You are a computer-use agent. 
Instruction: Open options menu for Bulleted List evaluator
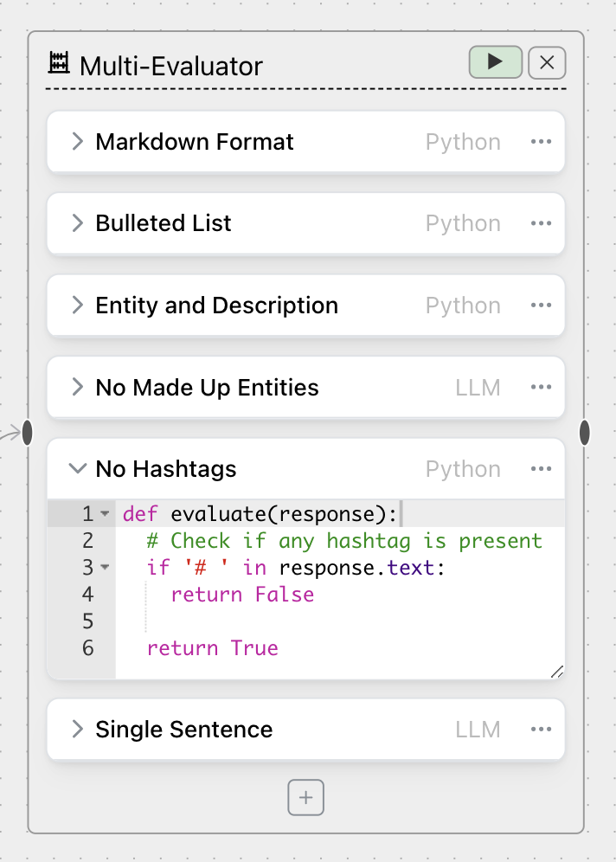tap(541, 223)
